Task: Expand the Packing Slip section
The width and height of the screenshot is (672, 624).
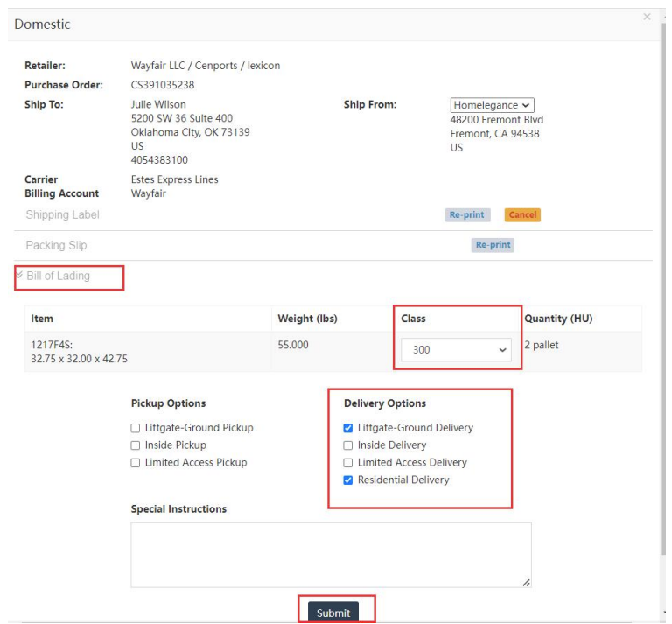Action: click(x=56, y=245)
